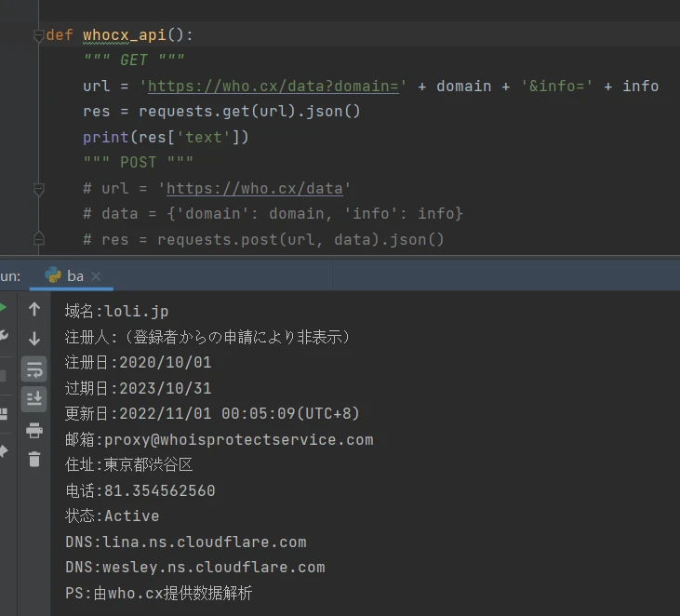
Task: Toggle scroll to end of console output
Action: (x=34, y=398)
